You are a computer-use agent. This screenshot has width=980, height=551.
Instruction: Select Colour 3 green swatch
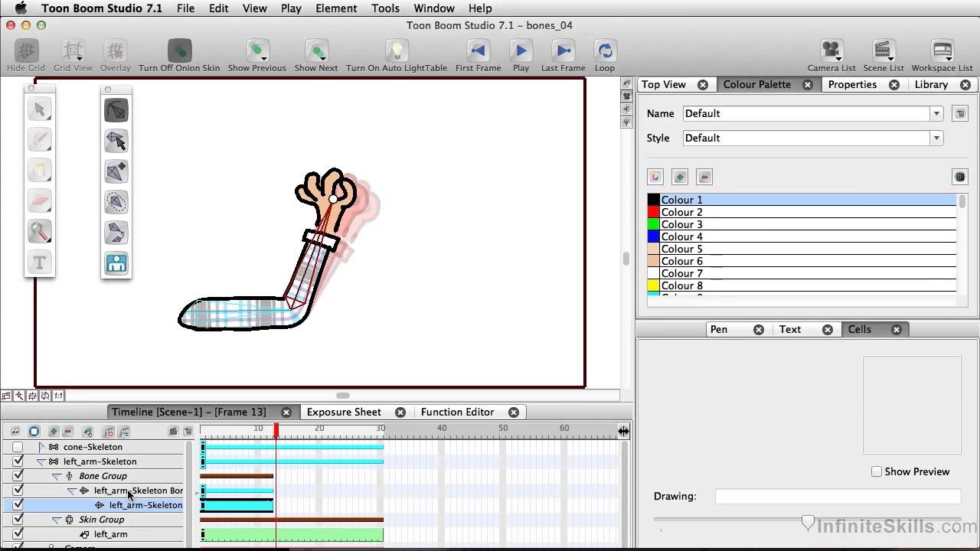tap(654, 224)
